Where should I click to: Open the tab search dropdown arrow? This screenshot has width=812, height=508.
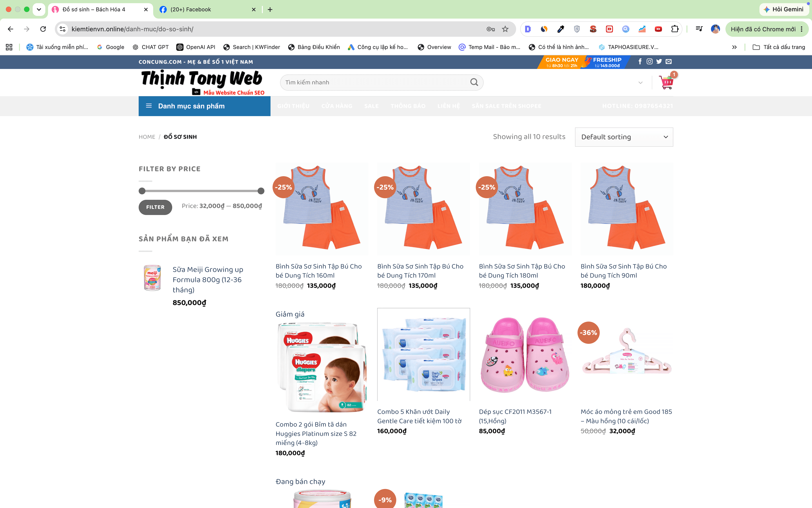tap(39, 9)
